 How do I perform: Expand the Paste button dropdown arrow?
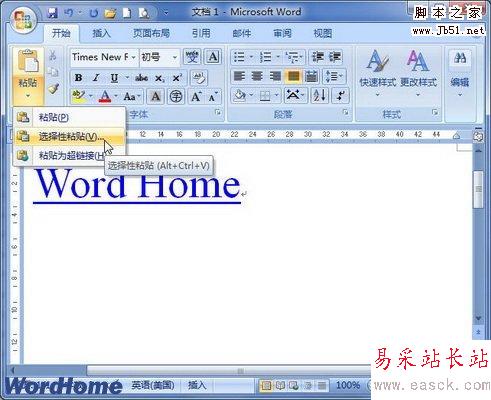[28, 96]
